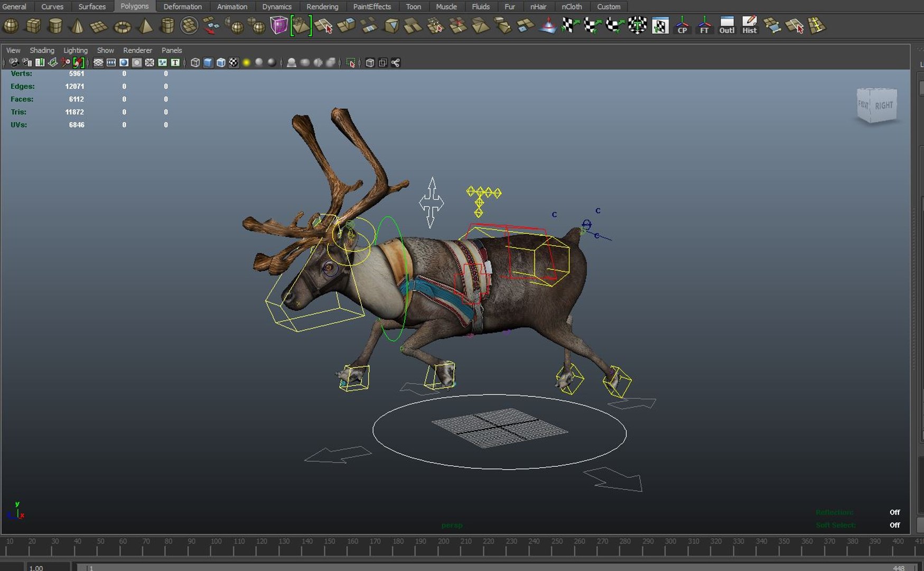
Task: Click the planar mapping checker icon
Action: point(570,25)
